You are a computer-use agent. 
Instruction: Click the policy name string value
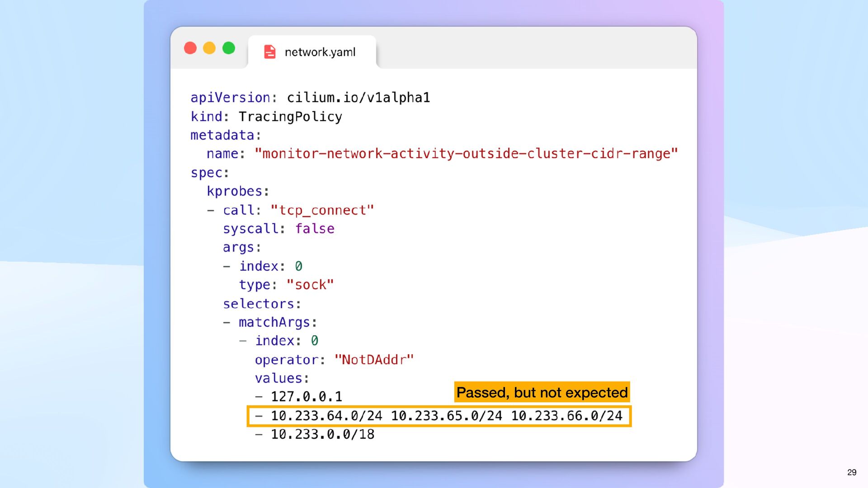pos(466,154)
